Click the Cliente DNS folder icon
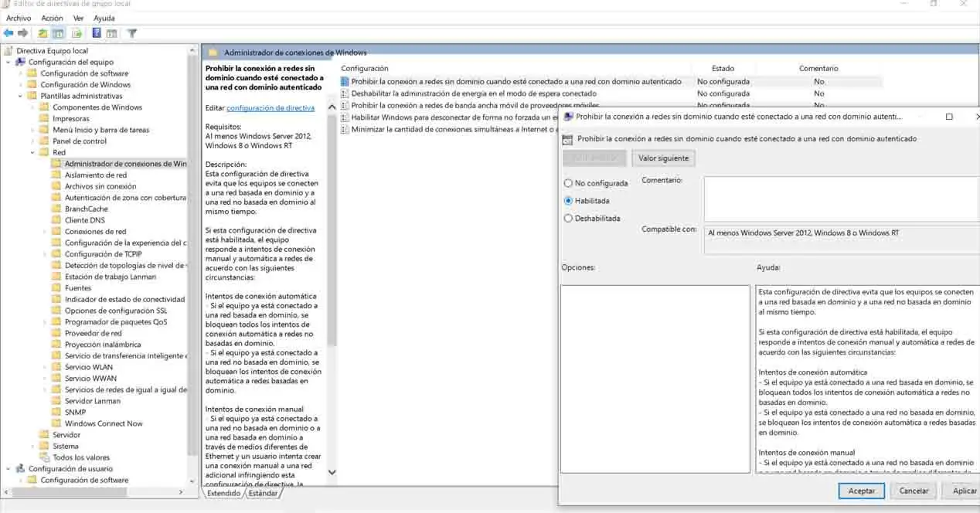The height and width of the screenshot is (513, 980). [56, 220]
